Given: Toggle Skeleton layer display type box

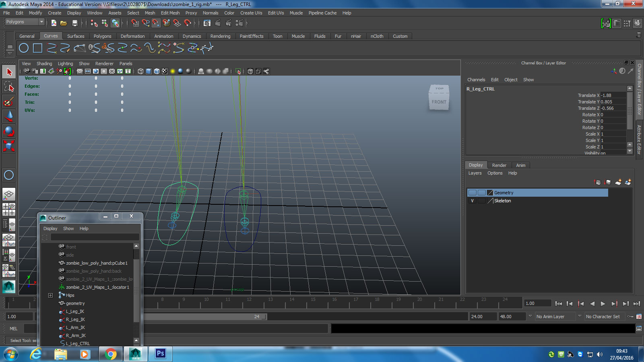Looking at the screenshot, I should pos(481,201).
